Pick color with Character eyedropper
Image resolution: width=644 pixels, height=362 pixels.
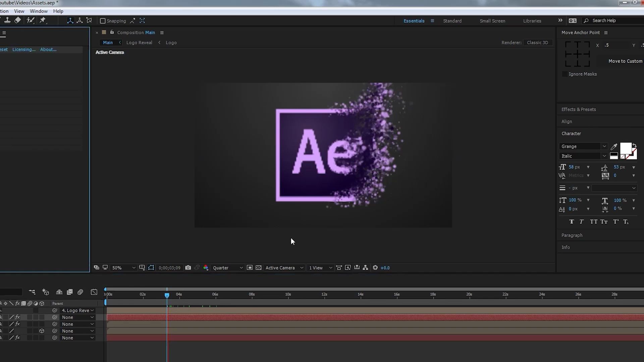tap(614, 146)
